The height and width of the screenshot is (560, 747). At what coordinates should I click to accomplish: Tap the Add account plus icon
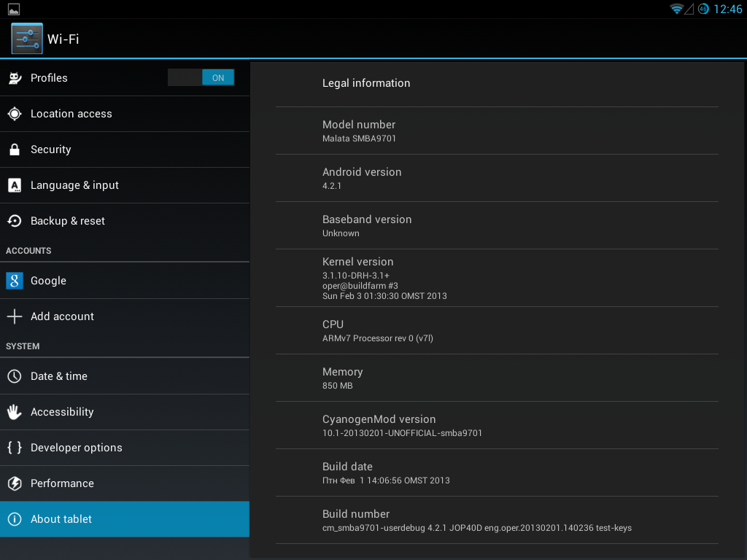tap(15, 316)
